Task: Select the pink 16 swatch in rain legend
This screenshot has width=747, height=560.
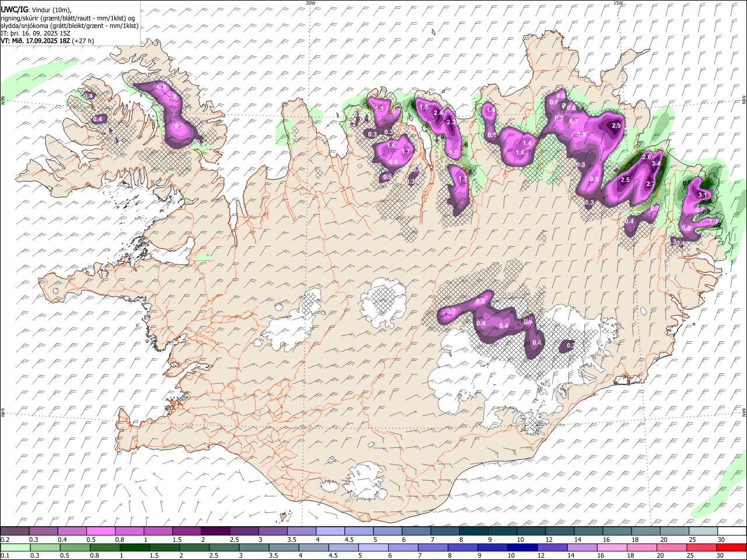Action: tap(611, 547)
